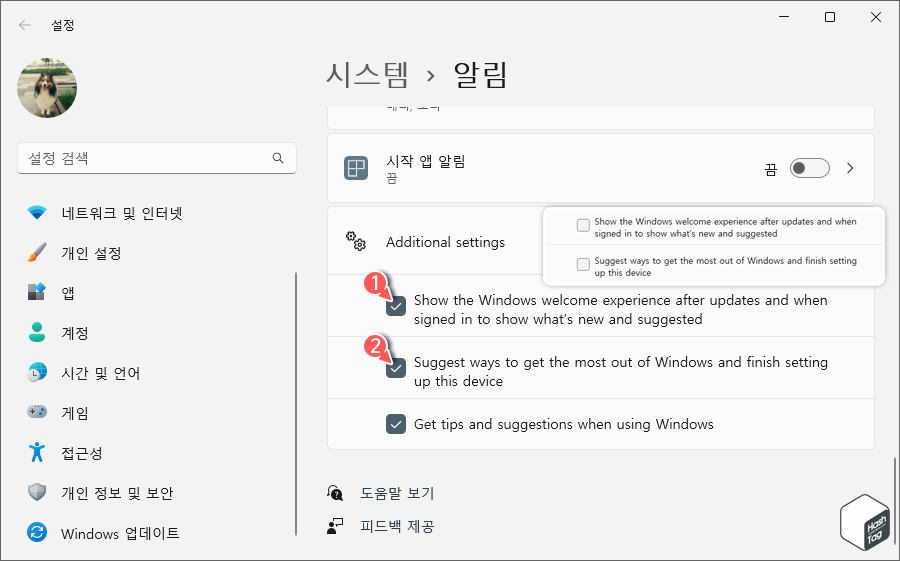Click the sidebar navigation scrollbar
This screenshot has width=900, height=561.
[x=296, y=404]
